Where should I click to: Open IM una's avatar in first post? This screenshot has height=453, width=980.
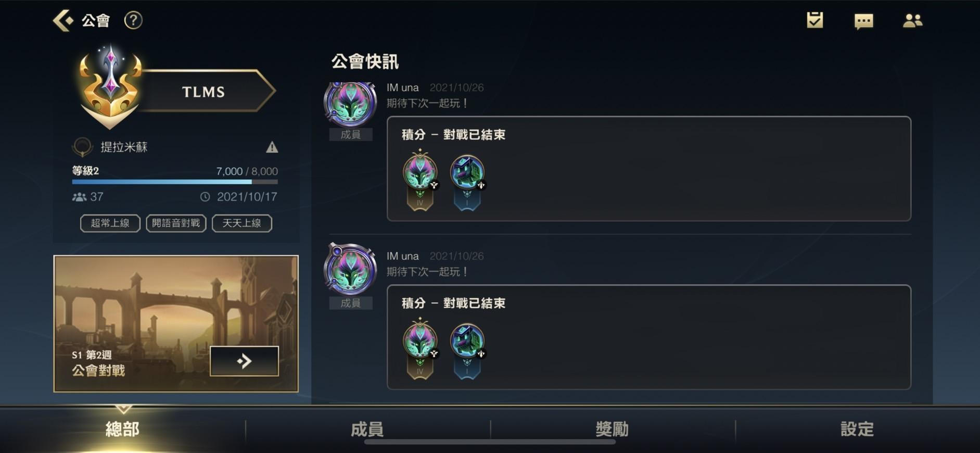point(350,104)
